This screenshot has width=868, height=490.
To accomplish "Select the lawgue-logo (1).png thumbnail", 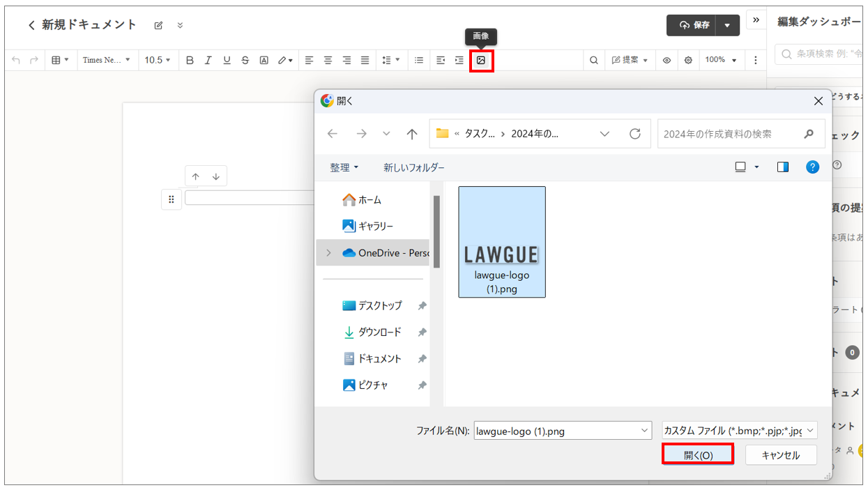I will pos(502,242).
